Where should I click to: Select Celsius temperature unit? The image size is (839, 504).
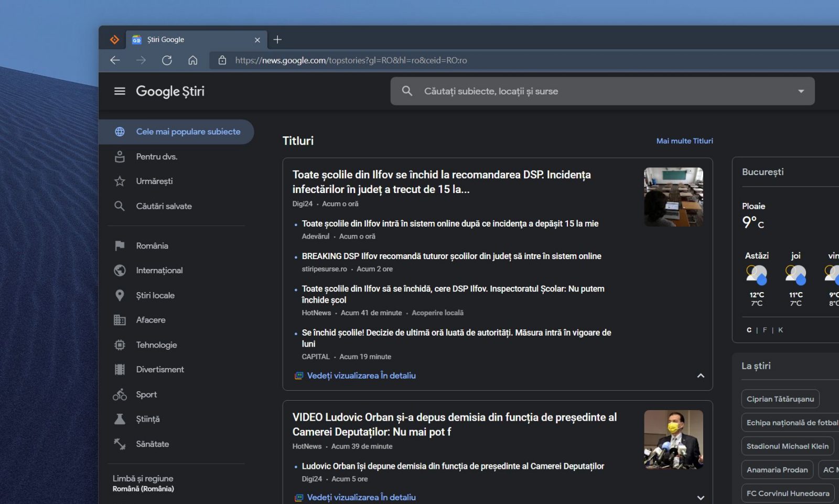(749, 330)
